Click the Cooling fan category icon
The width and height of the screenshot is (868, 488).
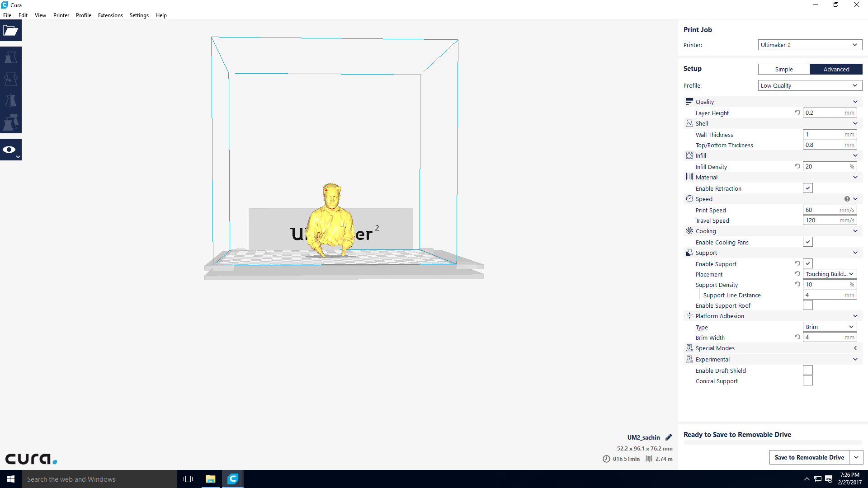click(x=689, y=231)
